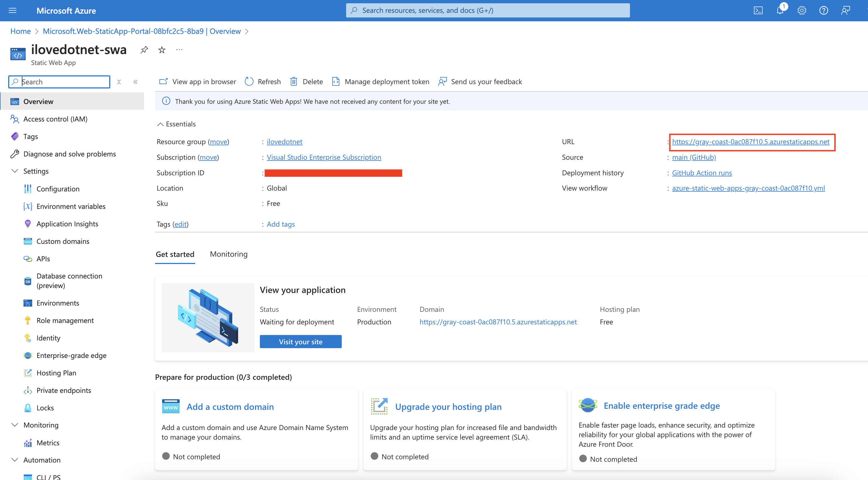Expand the breadcrumb trailing chevron

(247, 31)
